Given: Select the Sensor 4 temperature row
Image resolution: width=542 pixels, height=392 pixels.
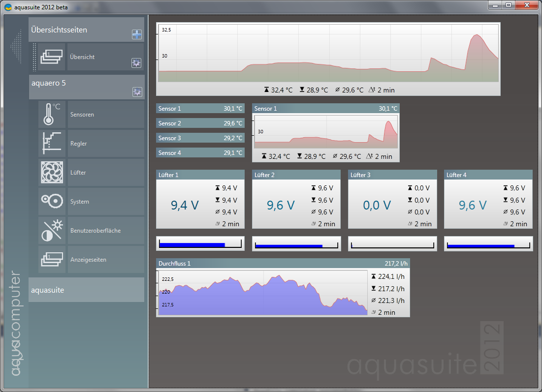Looking at the screenshot, I should pos(200,153).
